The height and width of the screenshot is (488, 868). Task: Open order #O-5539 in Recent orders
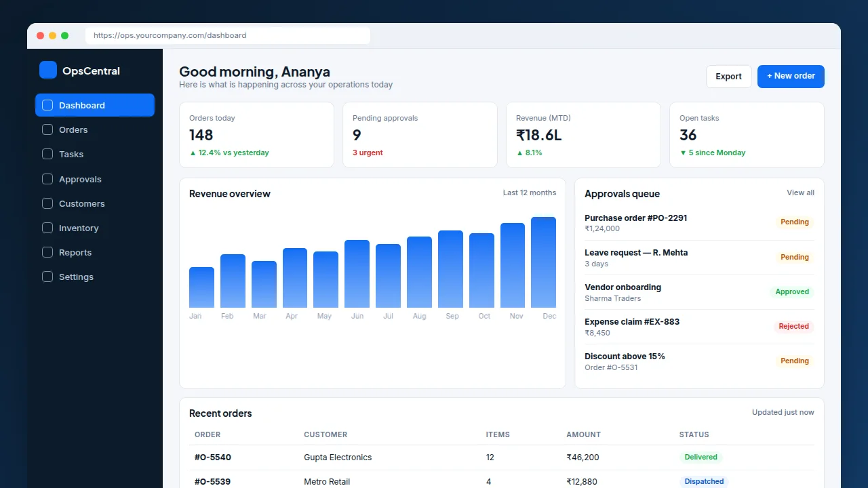pyautogui.click(x=213, y=482)
